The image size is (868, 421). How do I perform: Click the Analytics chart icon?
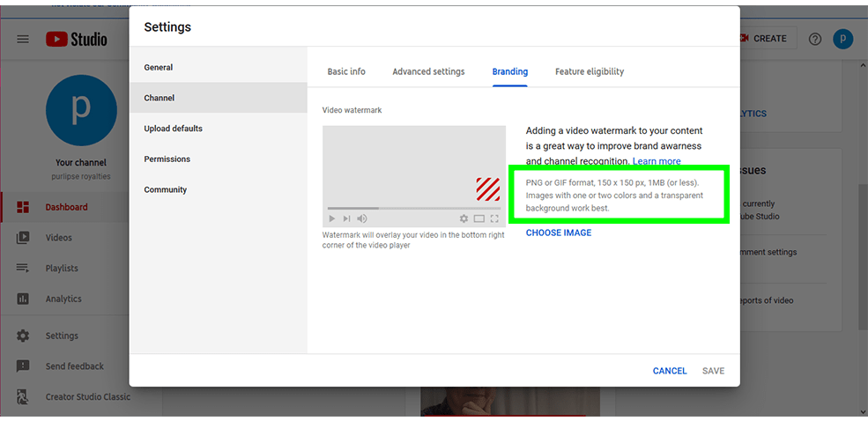click(x=23, y=299)
